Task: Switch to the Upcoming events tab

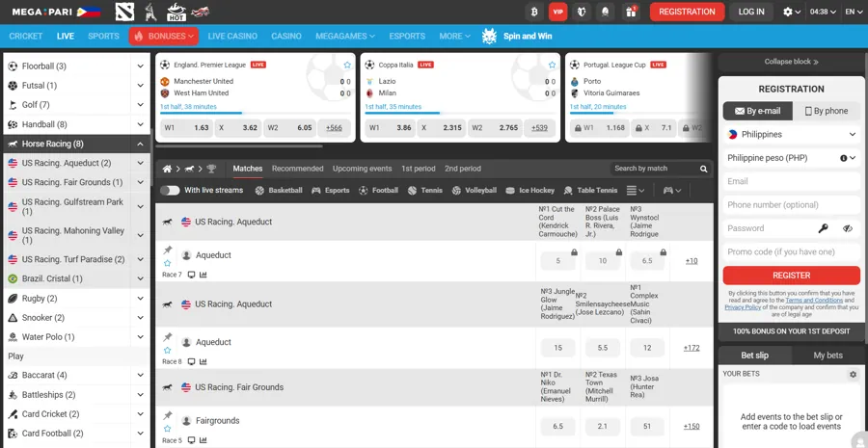Action: pos(362,169)
